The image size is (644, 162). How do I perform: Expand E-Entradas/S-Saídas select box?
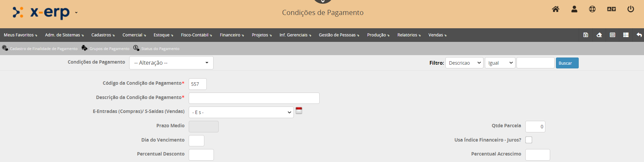pos(241,112)
